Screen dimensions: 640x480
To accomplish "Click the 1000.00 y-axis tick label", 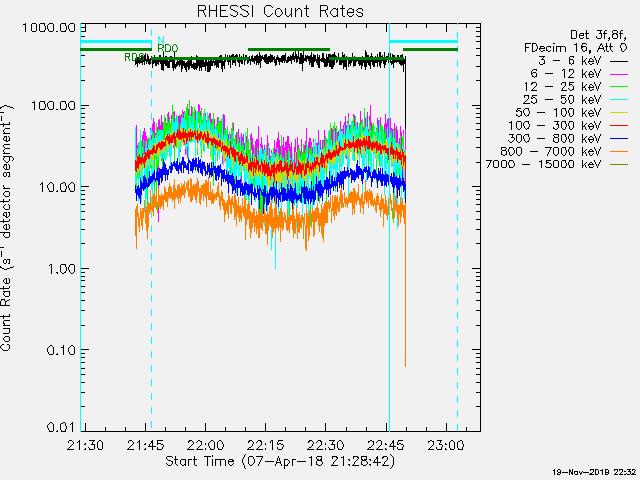I will (49, 28).
